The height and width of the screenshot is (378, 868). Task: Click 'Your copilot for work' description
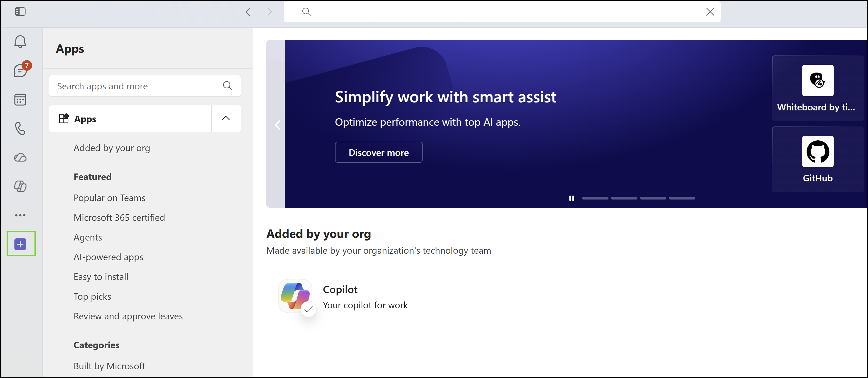[x=365, y=305]
